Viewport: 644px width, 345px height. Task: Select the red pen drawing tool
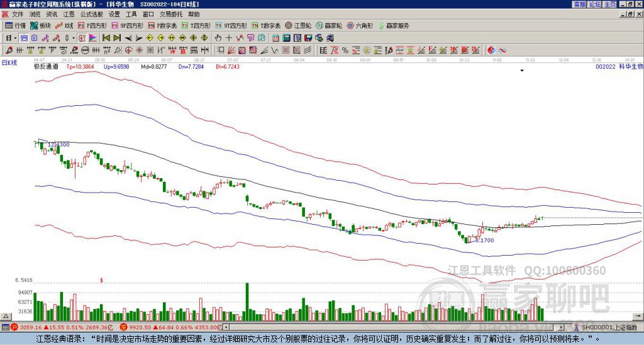click(8, 50)
